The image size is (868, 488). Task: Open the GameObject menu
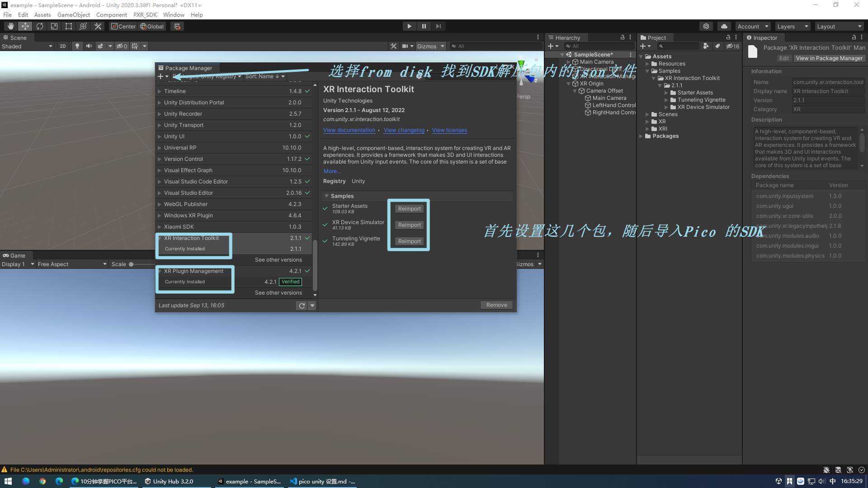pos(74,14)
